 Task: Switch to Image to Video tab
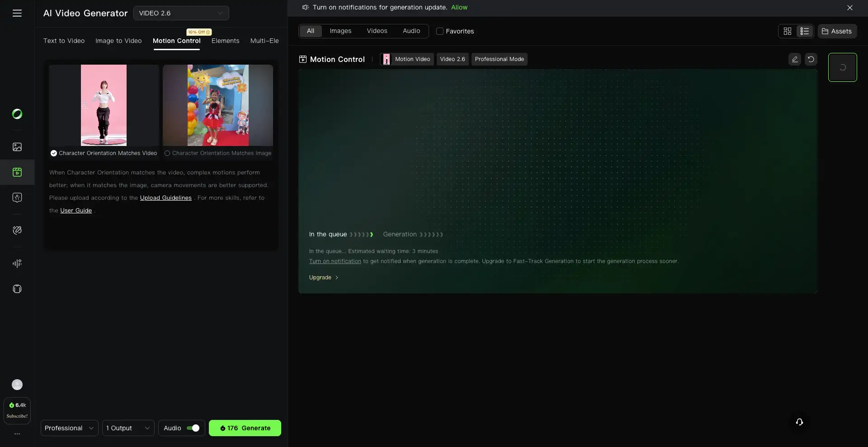click(x=118, y=41)
